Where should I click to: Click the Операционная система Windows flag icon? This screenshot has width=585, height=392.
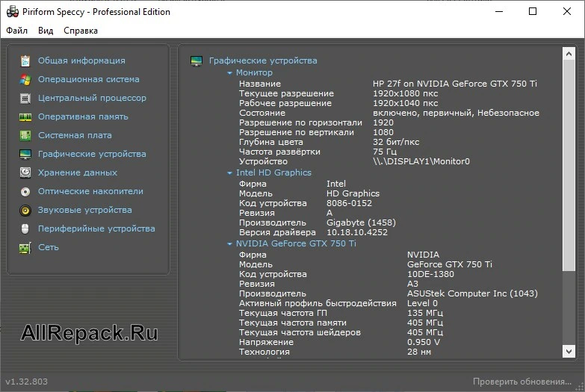click(x=25, y=79)
